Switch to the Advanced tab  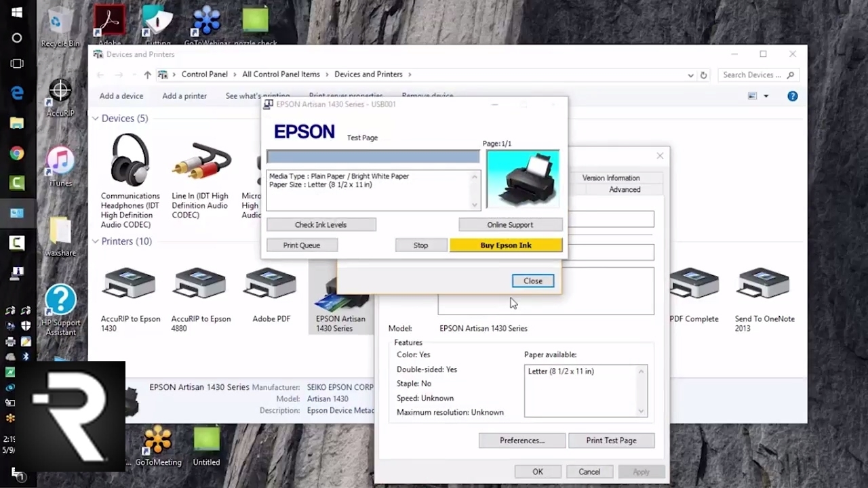[625, 190]
